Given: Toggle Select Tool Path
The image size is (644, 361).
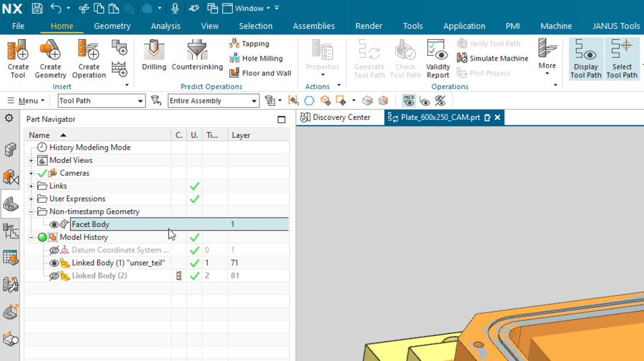Looking at the screenshot, I should pyautogui.click(x=622, y=59).
